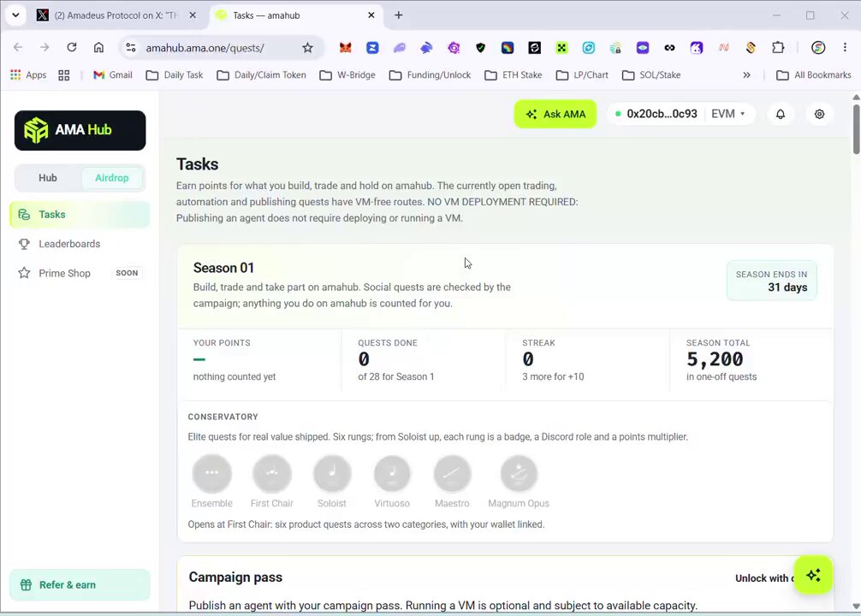Open Leaderboards in the sidebar

(x=80, y=244)
